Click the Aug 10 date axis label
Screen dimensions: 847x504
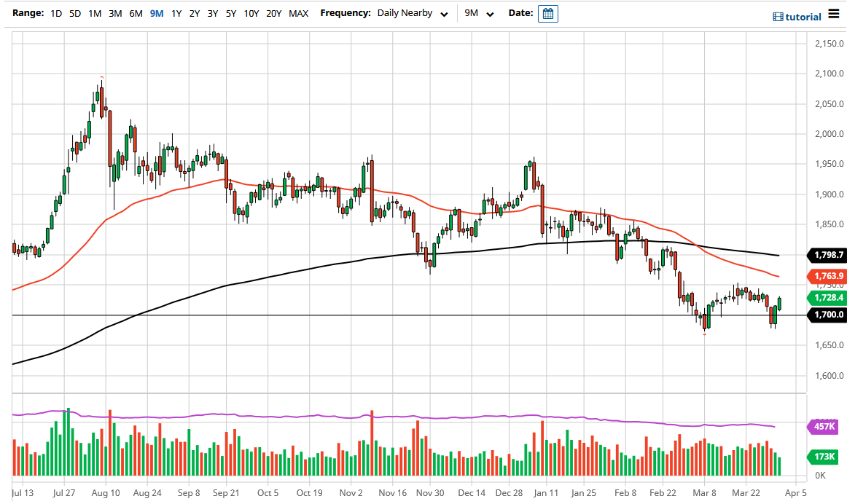pyautogui.click(x=106, y=493)
